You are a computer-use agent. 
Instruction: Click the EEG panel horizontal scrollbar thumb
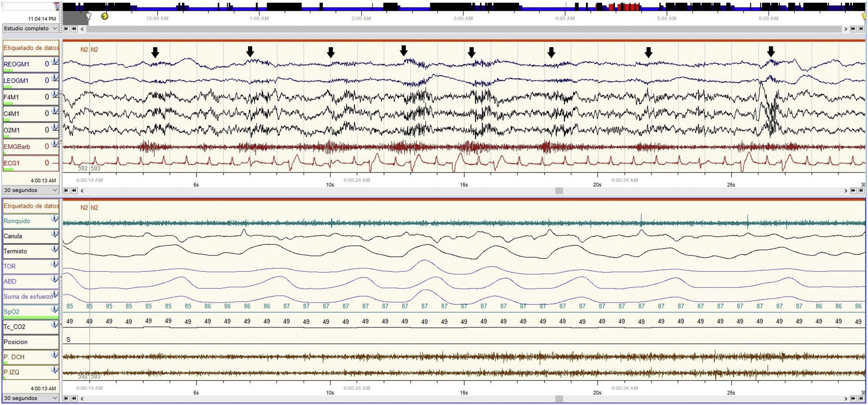pyautogui.click(x=559, y=191)
